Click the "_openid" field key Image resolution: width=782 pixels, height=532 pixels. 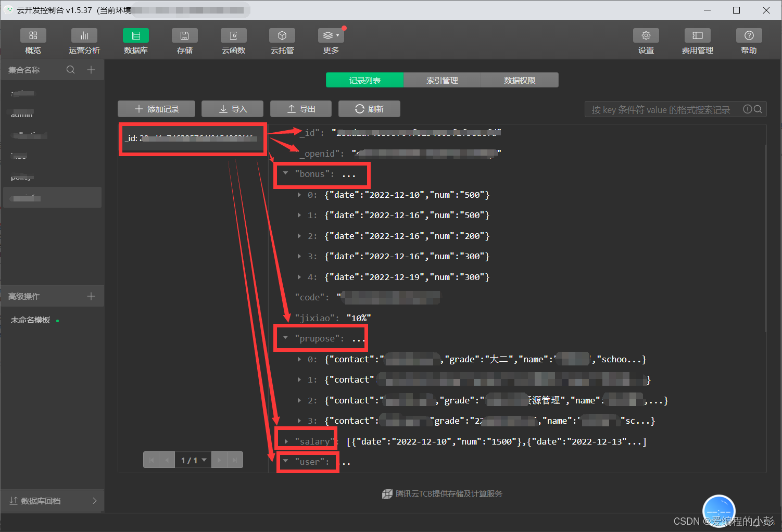pyautogui.click(x=322, y=154)
